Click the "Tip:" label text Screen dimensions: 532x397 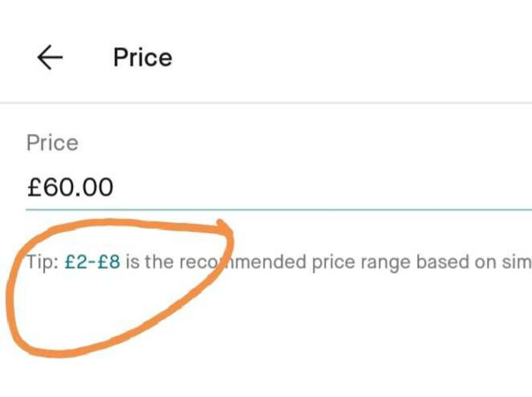coord(38,263)
